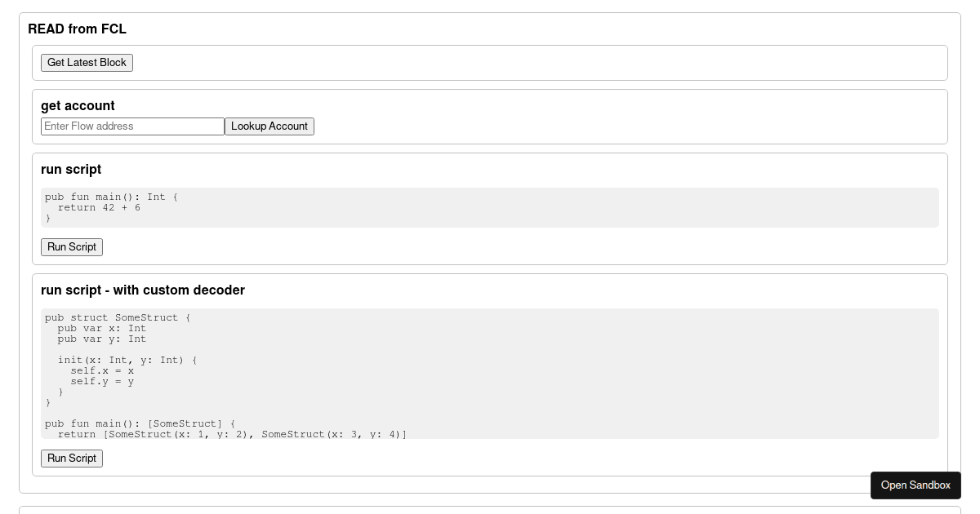Click the Get Latest Block button
The image size is (980, 514).
[x=87, y=62]
